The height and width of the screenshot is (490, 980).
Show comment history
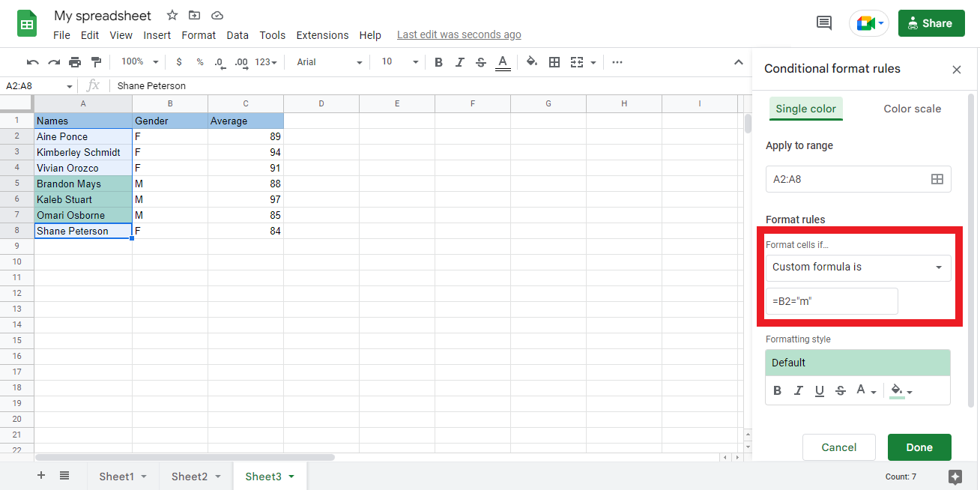(x=823, y=23)
